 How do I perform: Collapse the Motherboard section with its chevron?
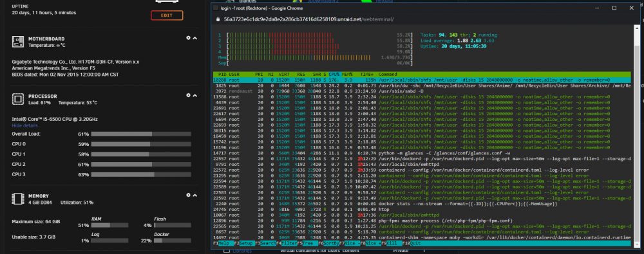(x=195, y=38)
